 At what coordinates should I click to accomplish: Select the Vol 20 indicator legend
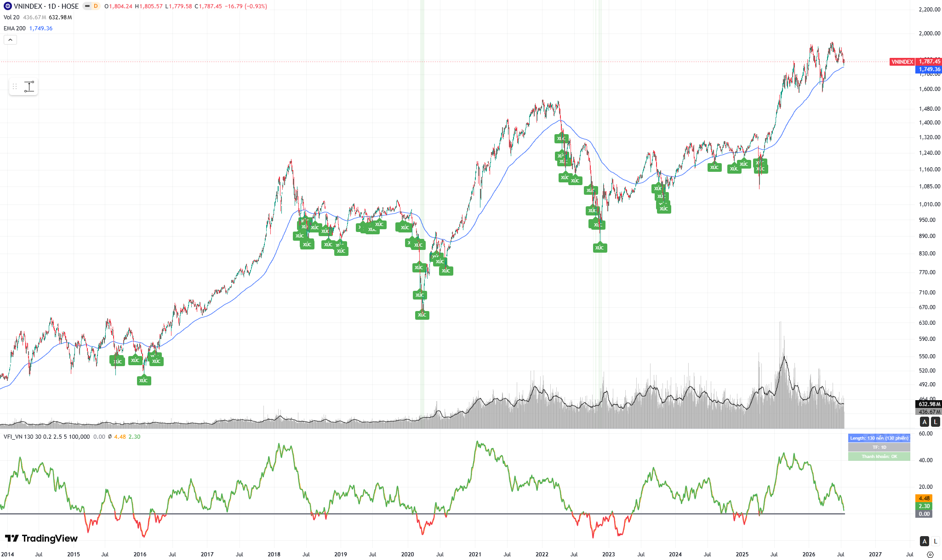[x=11, y=17]
